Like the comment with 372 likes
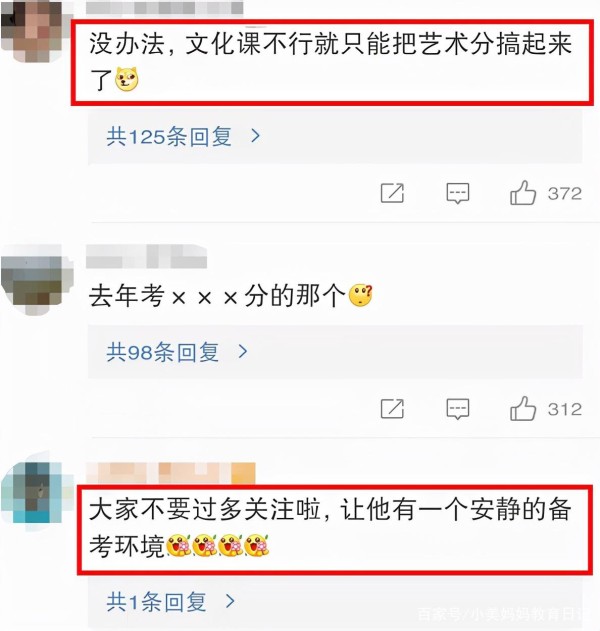 coord(523,193)
